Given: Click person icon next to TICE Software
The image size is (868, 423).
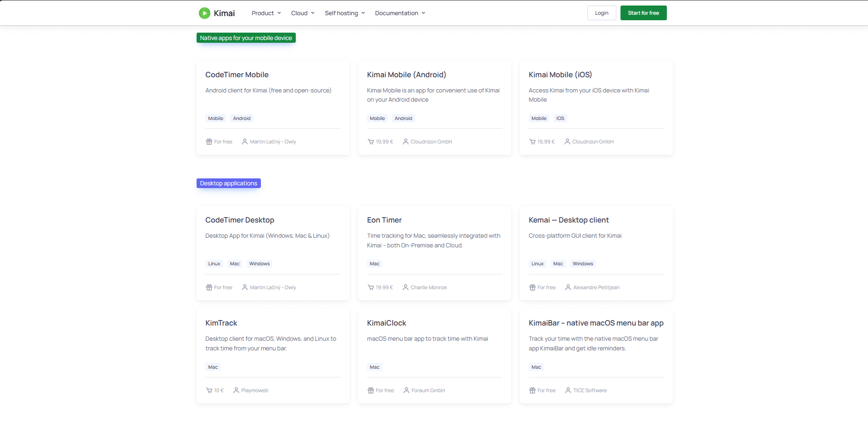Looking at the screenshot, I should (568, 390).
